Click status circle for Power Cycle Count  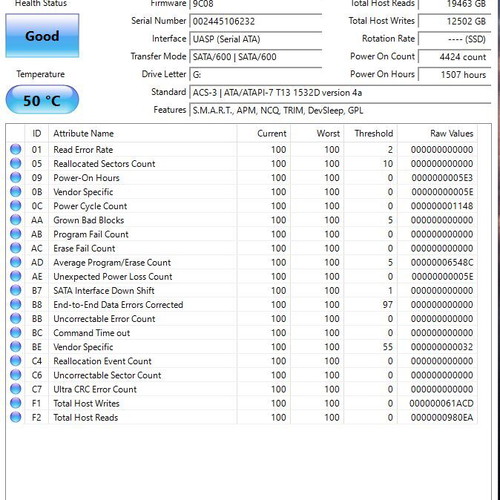coord(15,206)
